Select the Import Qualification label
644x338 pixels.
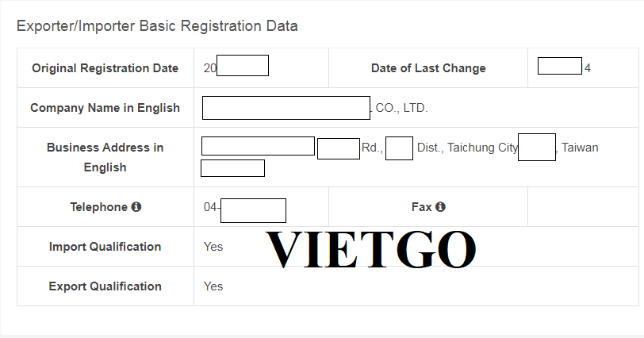(x=105, y=247)
